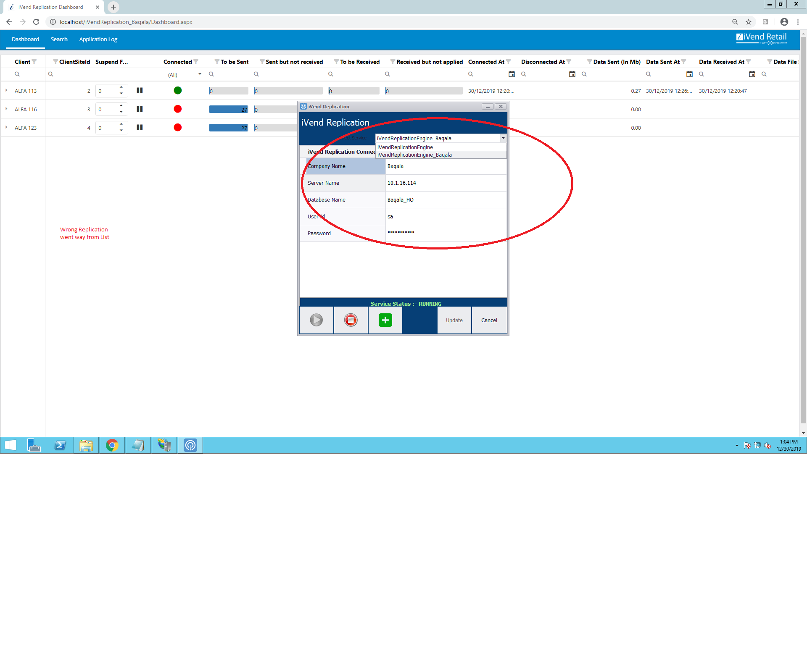Open the iVend Replication taskbar icon
This screenshot has height=672, width=807.
(x=190, y=445)
